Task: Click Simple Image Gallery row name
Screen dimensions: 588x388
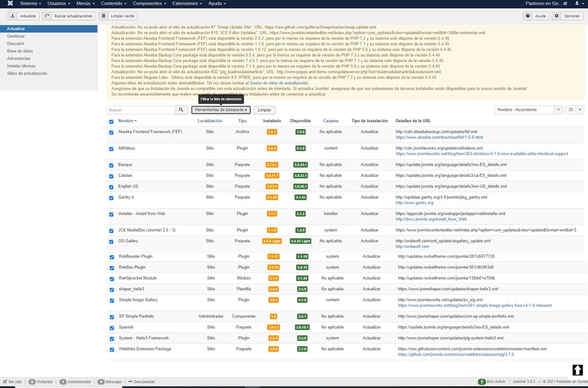Action: [138, 300]
